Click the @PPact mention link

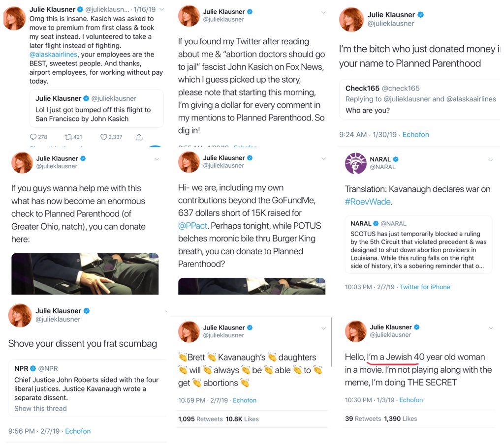click(192, 226)
